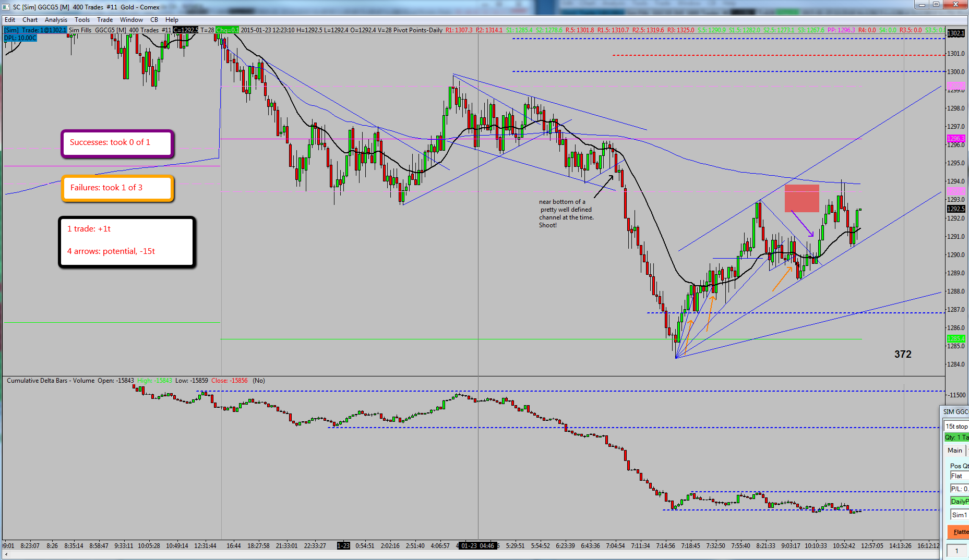Viewport: 969px width, 560px height.
Task: Click the green Qty: 1 field
Action: (956, 437)
